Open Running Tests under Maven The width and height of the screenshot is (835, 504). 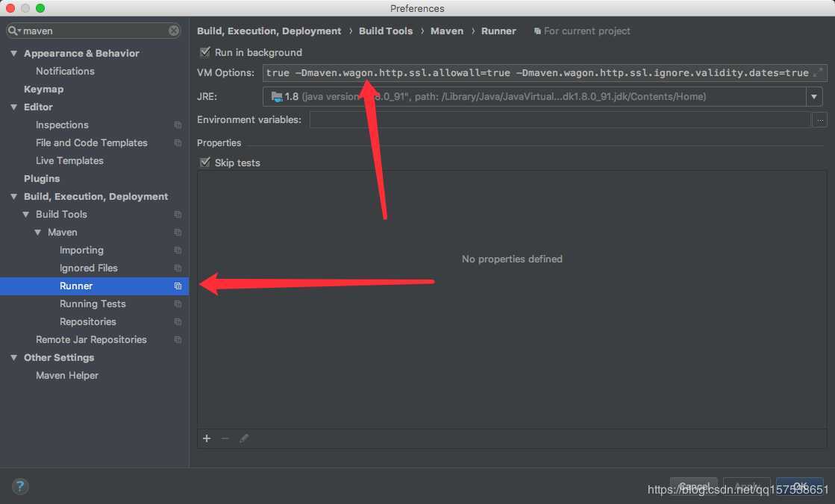point(93,304)
